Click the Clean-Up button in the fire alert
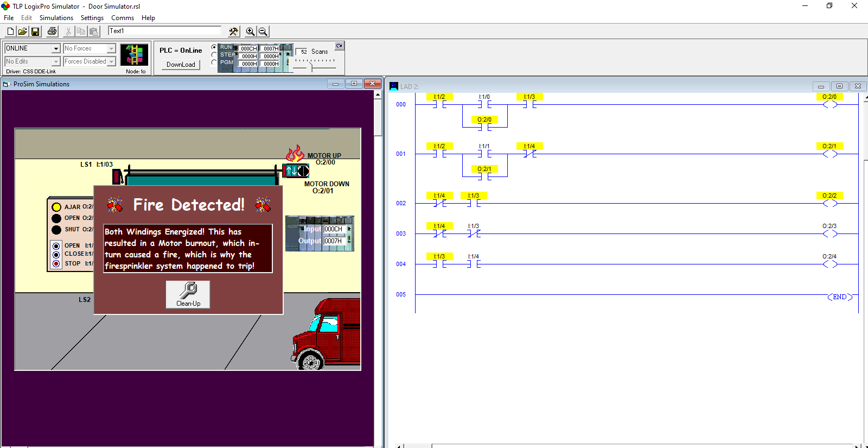 (x=188, y=294)
